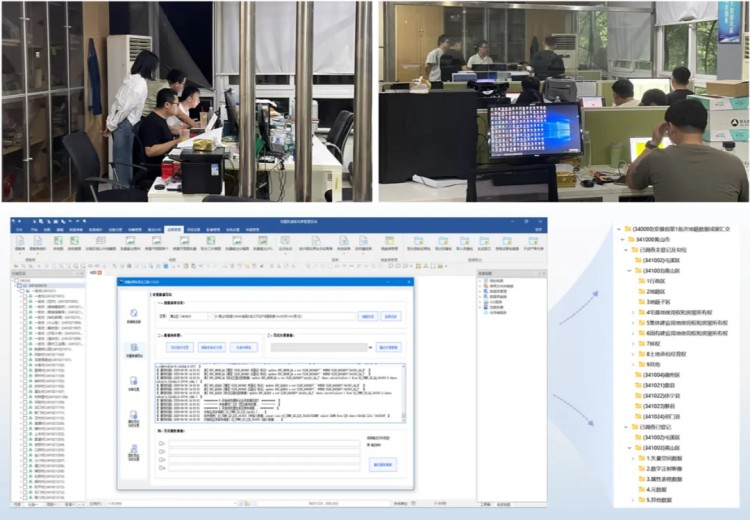
Task: Click the button at the dialog's bottom right
Action: click(x=382, y=465)
